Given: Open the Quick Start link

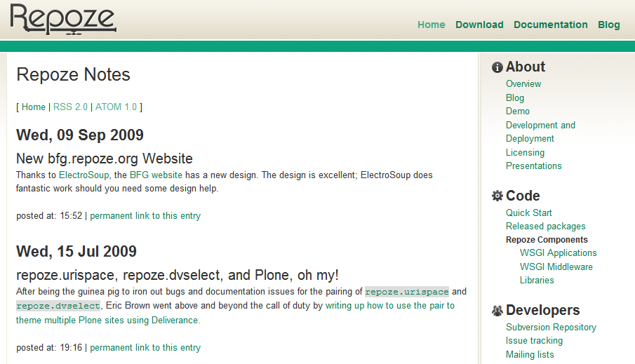Looking at the screenshot, I should click(x=529, y=213).
